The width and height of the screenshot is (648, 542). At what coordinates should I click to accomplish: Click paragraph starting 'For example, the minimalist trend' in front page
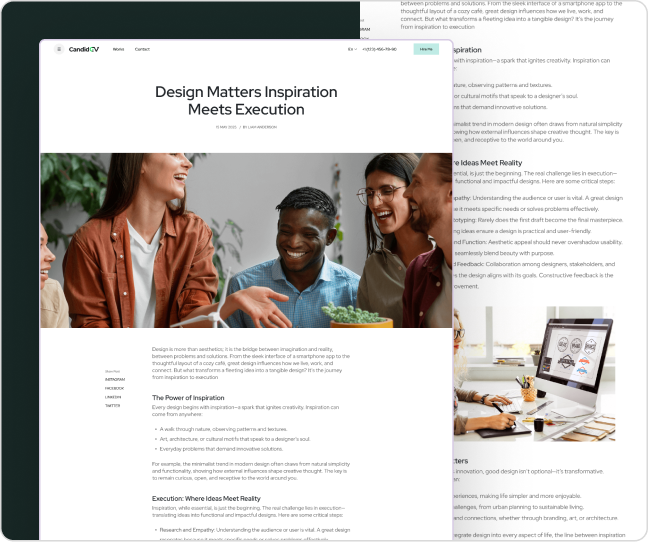251,471
